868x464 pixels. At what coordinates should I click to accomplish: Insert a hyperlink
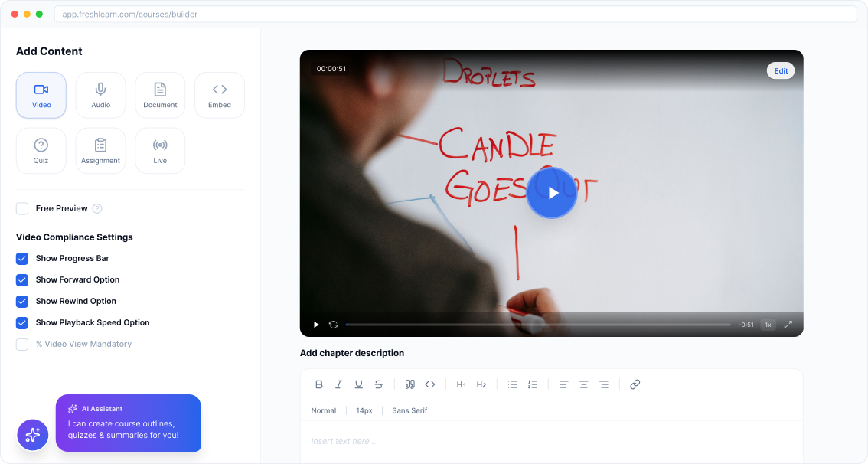(635, 384)
